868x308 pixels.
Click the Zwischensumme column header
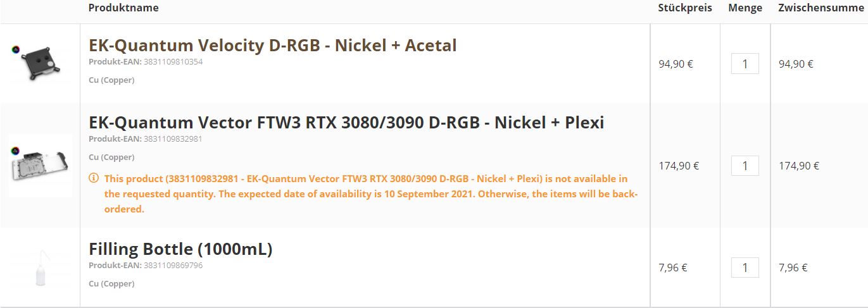tap(821, 8)
